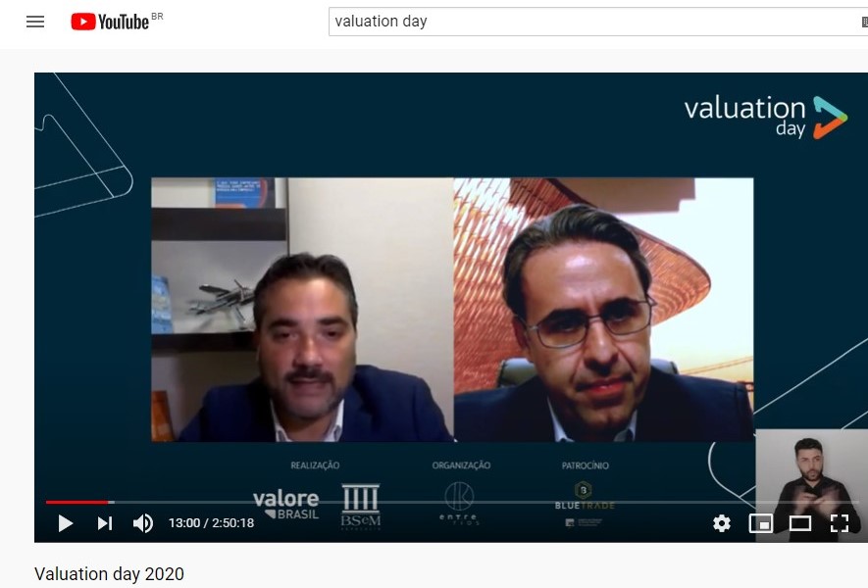Click the YouTube logo to go home

coord(117,22)
